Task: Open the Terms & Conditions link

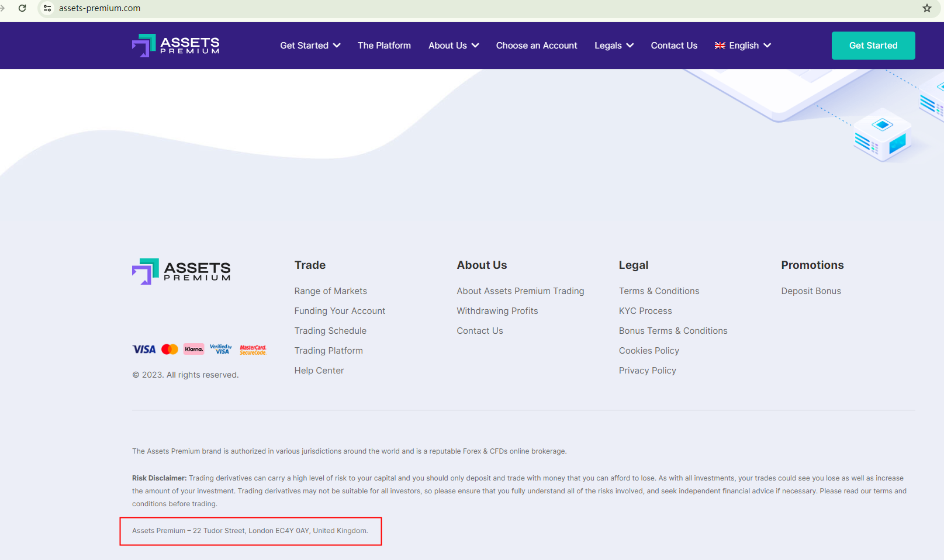Action: tap(659, 291)
